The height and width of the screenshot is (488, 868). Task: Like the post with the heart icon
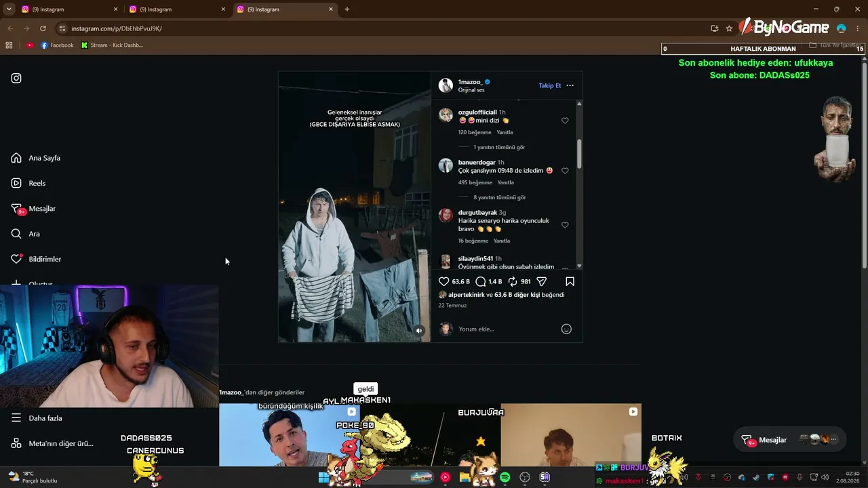[x=444, y=281]
